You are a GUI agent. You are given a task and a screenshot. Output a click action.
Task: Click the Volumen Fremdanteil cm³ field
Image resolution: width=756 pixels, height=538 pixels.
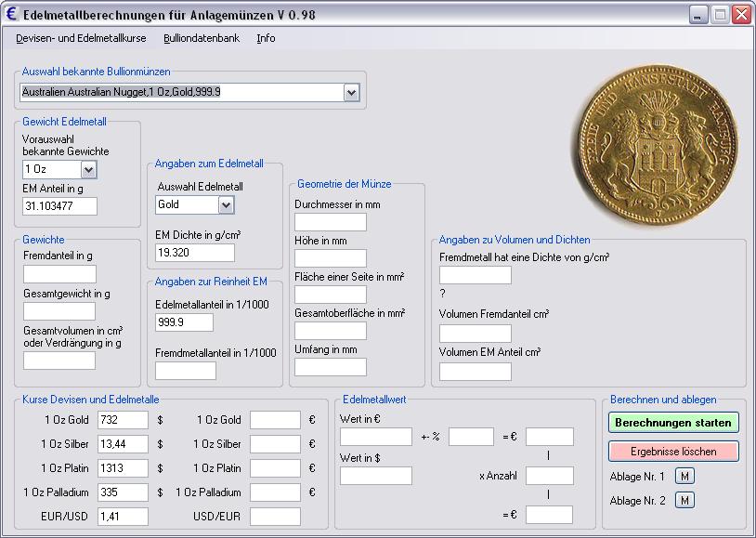coord(476,333)
